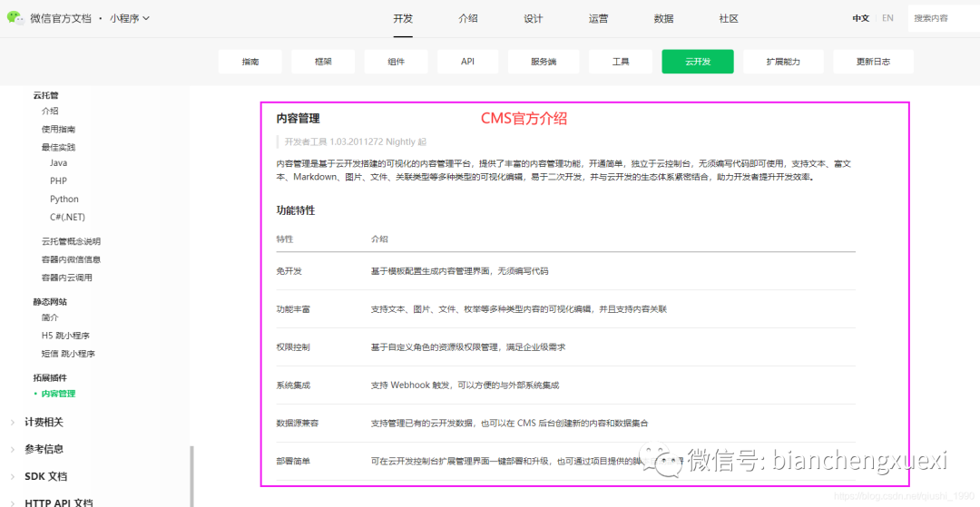Click the green 云开发 tab

click(x=698, y=62)
